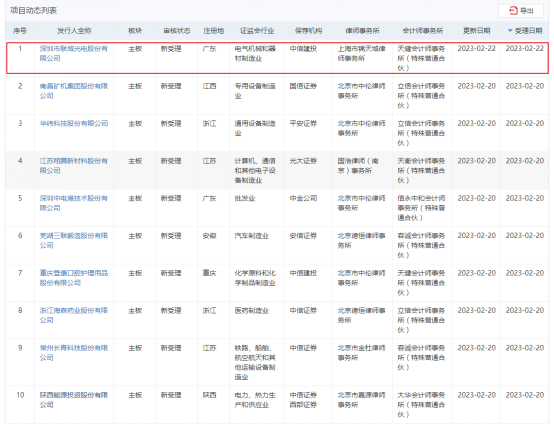Click the 板块 column header
The height and width of the screenshot is (428, 554).
point(135,31)
